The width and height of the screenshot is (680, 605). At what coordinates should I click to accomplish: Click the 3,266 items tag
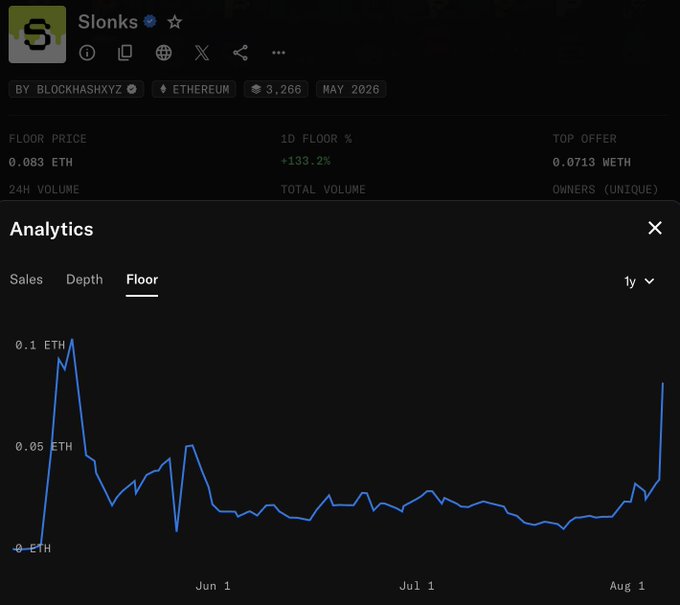[276, 89]
